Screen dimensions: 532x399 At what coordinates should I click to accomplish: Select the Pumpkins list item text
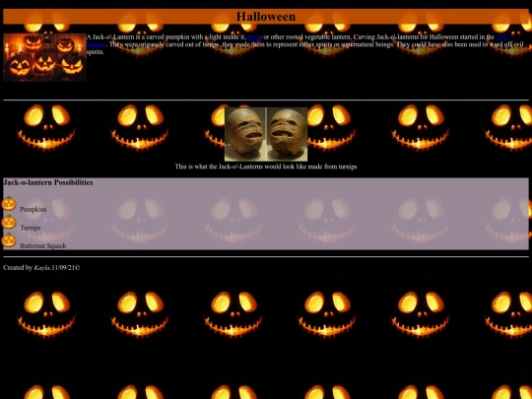[33, 209]
